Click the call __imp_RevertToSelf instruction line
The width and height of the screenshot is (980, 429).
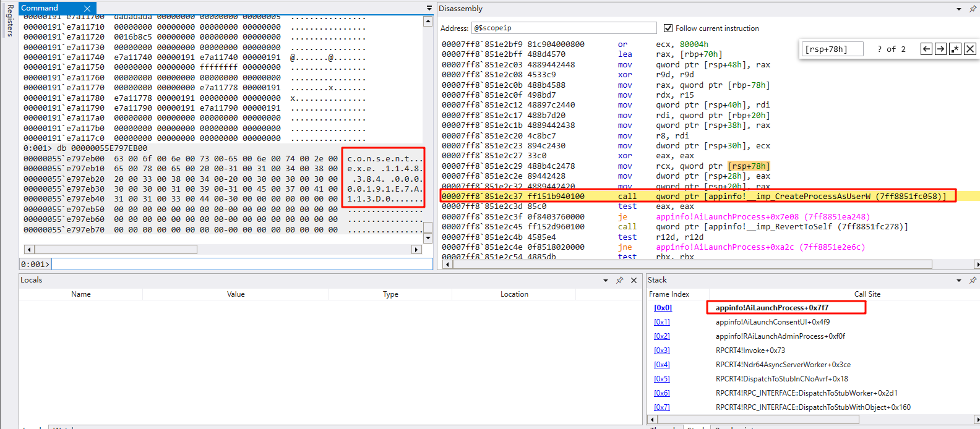[x=675, y=227]
